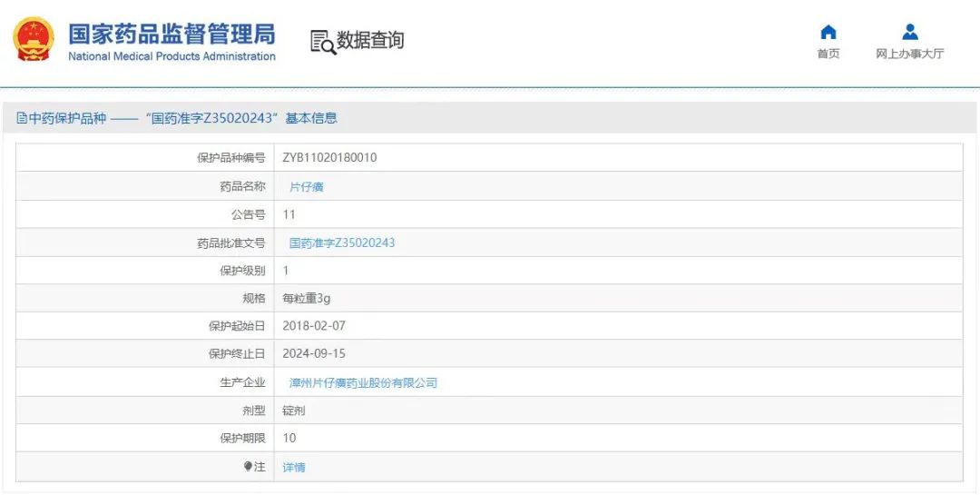Click the date 2018-02-07
980x495 pixels.
(x=314, y=326)
